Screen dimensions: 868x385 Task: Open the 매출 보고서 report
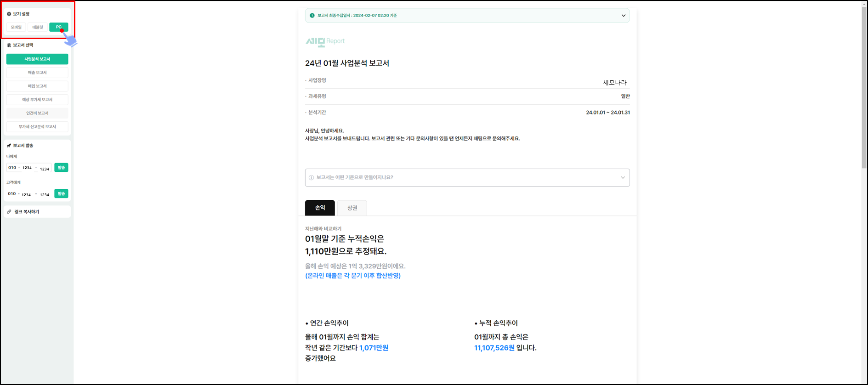point(37,73)
